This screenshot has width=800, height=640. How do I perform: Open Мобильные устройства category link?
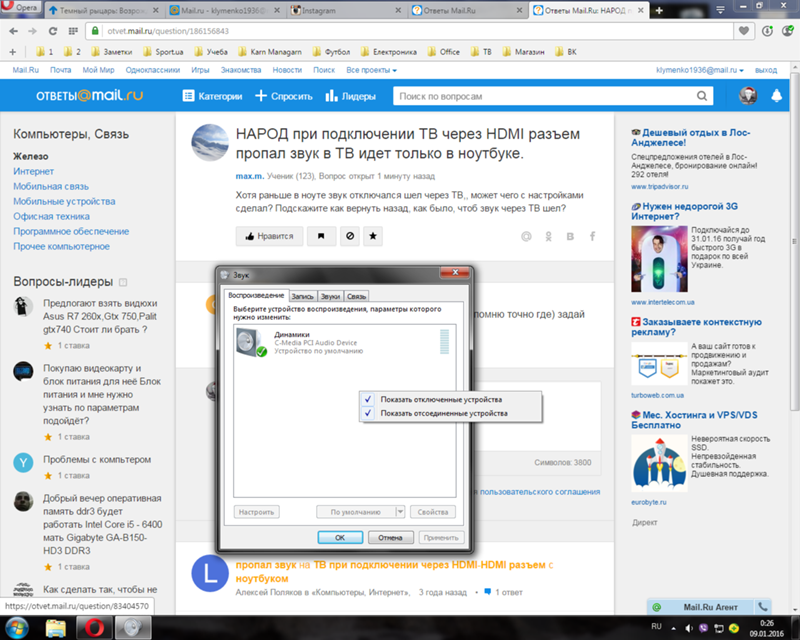click(x=64, y=201)
